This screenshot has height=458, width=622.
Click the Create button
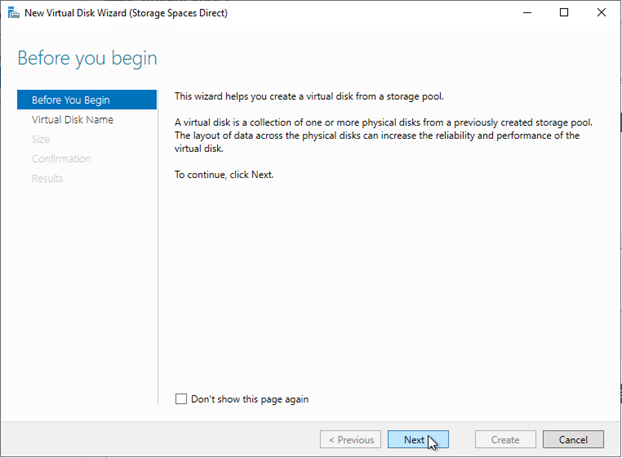point(505,439)
